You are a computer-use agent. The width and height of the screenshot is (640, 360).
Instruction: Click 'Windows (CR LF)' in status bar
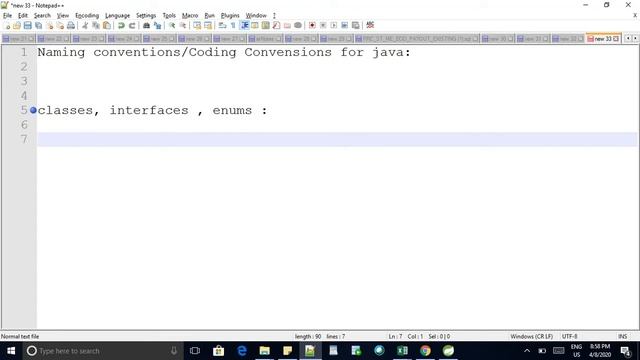click(531, 336)
